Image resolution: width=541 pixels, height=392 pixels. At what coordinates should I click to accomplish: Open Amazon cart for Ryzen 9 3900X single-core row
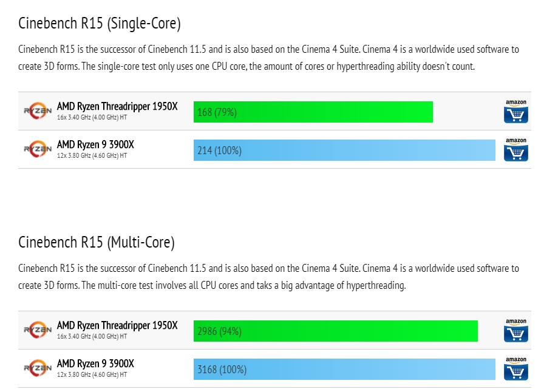click(516, 150)
